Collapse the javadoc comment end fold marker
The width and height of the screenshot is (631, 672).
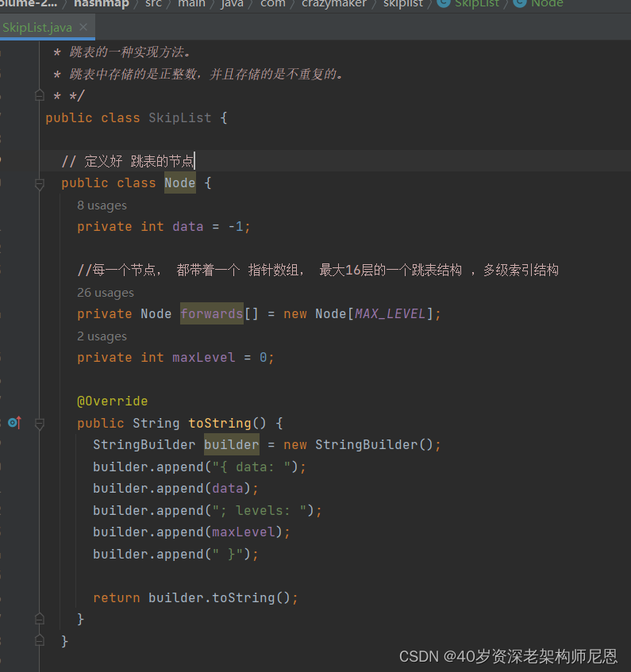(x=40, y=95)
